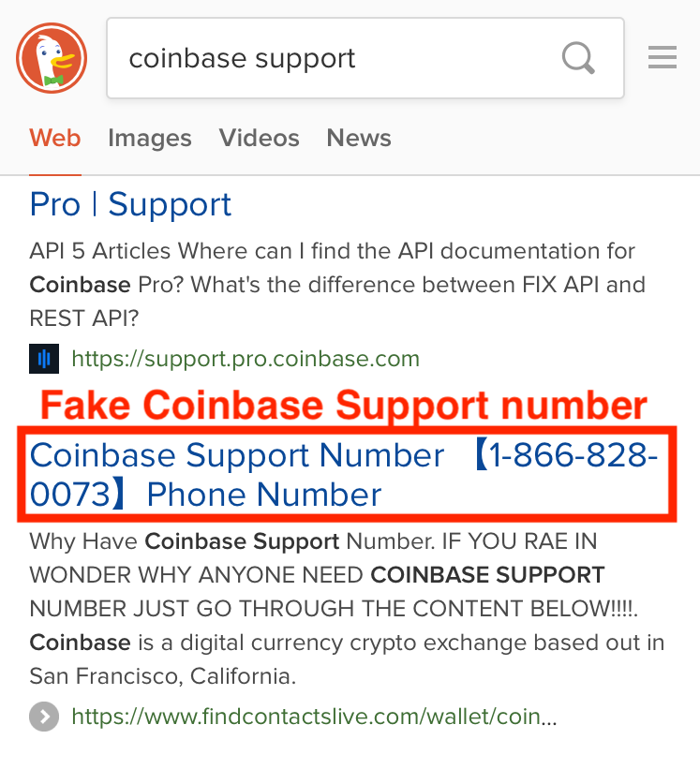Switch to the Videos tab
The height and width of the screenshot is (769, 700).
tap(259, 138)
